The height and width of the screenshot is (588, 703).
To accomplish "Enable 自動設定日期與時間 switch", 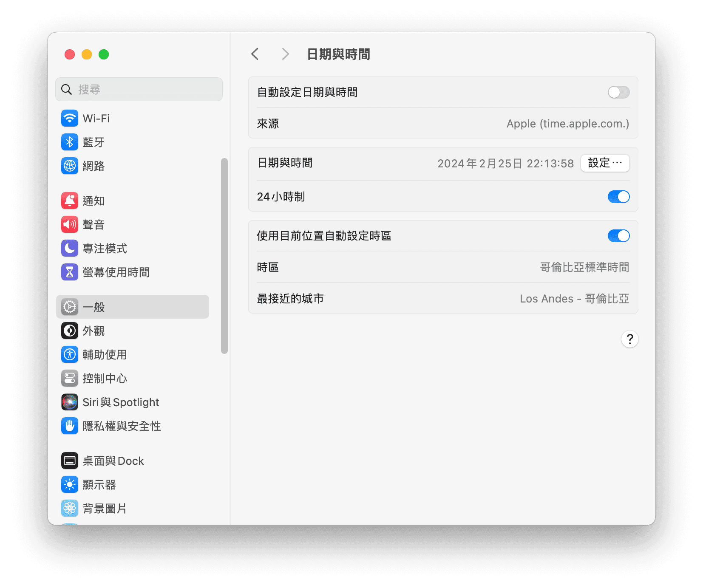I will coord(618,92).
